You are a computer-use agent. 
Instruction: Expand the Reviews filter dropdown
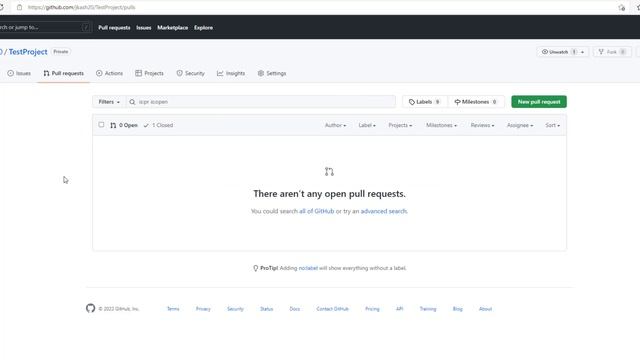point(482,125)
